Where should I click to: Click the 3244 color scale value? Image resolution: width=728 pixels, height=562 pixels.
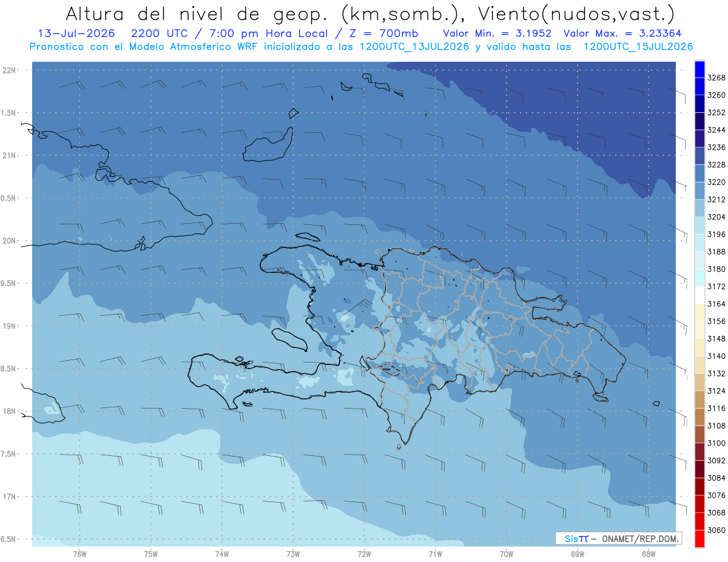716,130
